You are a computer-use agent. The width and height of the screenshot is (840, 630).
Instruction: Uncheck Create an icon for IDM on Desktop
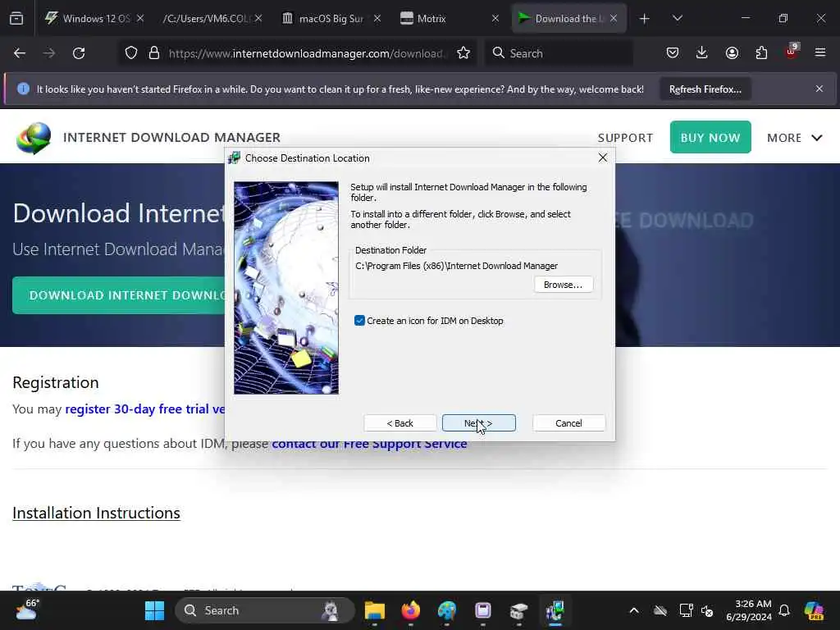(x=359, y=321)
